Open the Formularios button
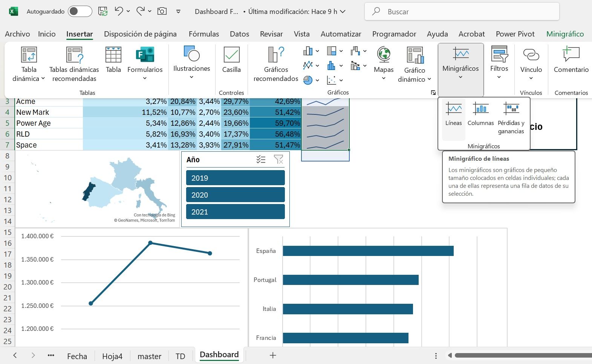 145,64
